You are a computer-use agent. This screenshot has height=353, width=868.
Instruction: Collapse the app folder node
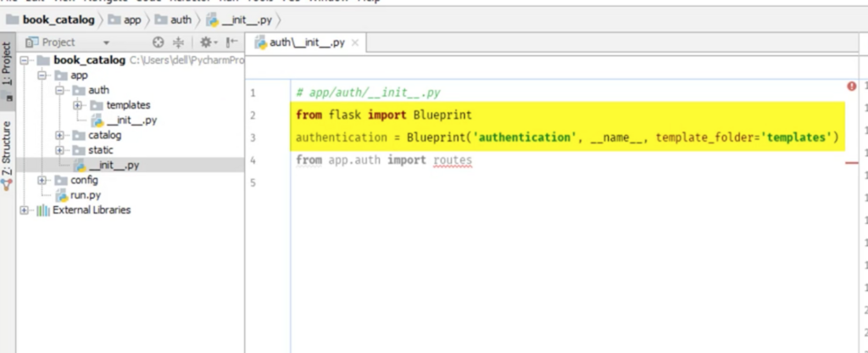[42, 76]
